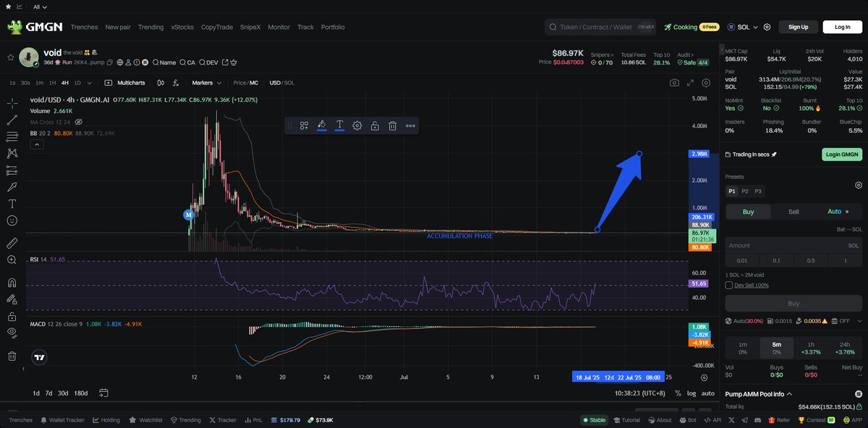Search token by Name
This screenshot has height=428, width=868.
(163, 62)
